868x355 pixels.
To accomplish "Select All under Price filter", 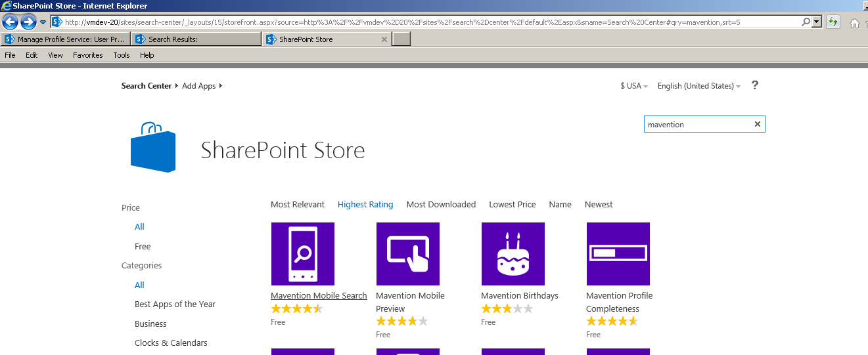I will point(139,227).
